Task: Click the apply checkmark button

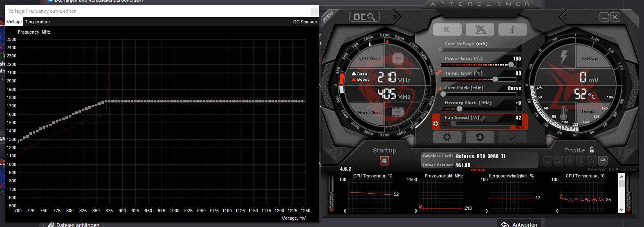Action: (x=512, y=137)
